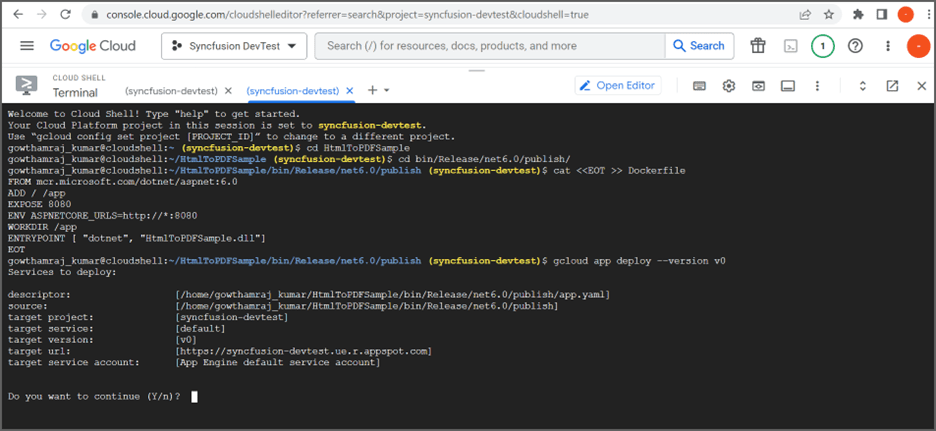Focus the resources search input field
Screen dimensions: 936x431
pyautogui.click(x=490, y=46)
